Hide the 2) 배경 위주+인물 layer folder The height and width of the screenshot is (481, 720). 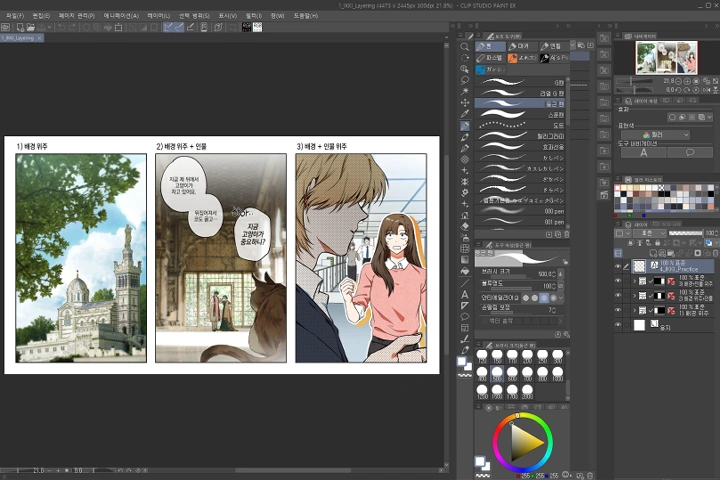coord(618,295)
